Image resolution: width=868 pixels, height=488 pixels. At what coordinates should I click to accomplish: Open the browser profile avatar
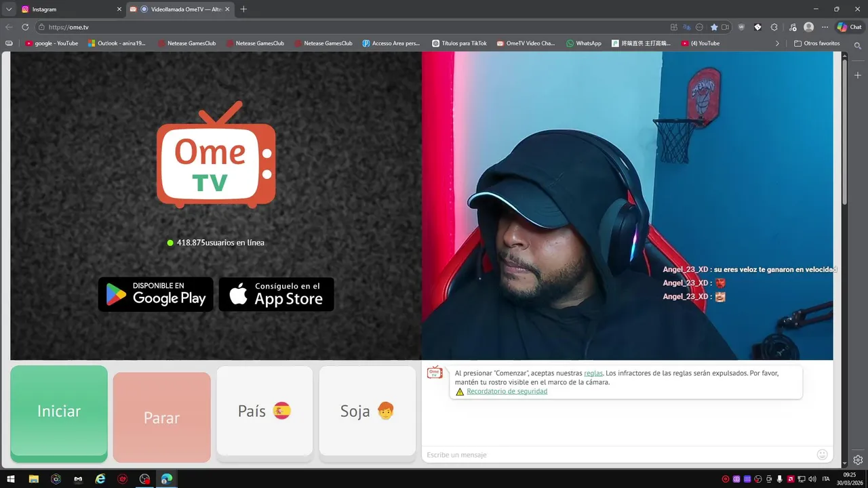[808, 27]
